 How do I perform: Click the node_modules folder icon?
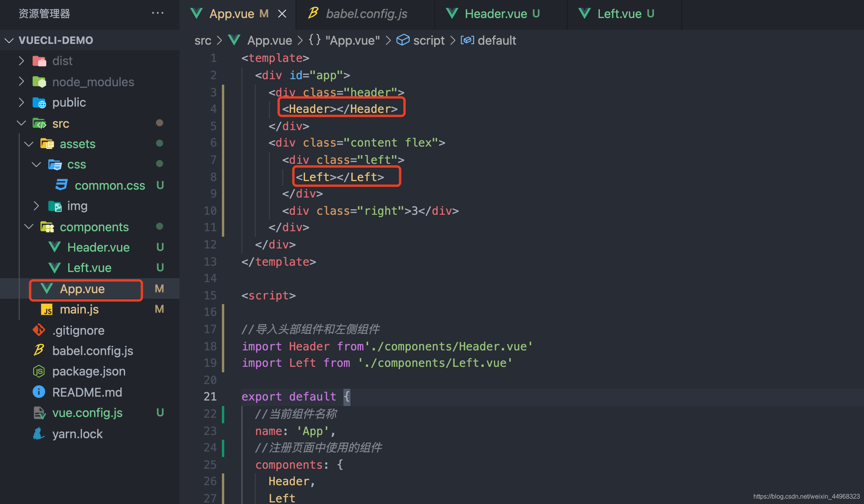point(39,82)
